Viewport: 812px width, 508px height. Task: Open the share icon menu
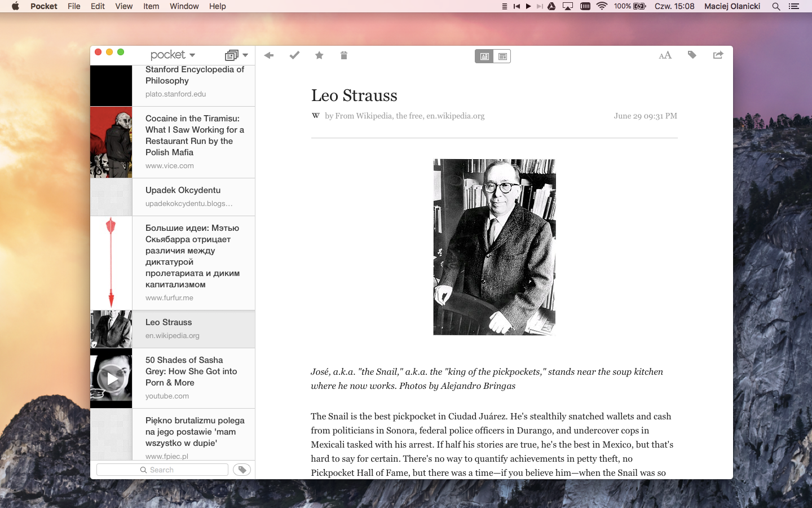click(718, 55)
